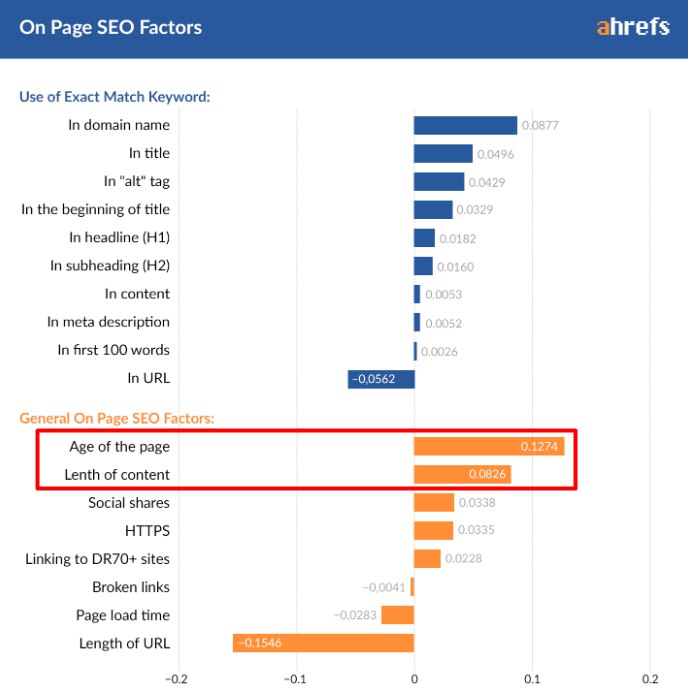This screenshot has height=697, width=688.
Task: Click the 'In URL' label
Action: coord(149,378)
